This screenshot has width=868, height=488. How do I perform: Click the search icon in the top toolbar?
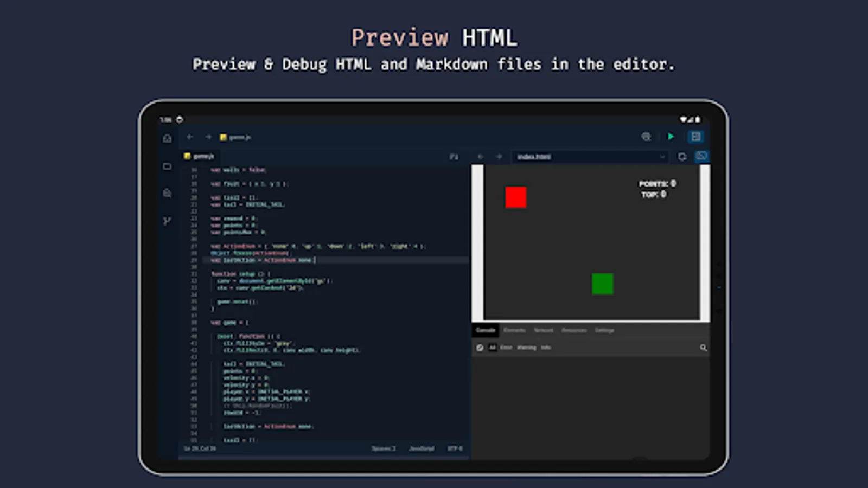coord(646,137)
